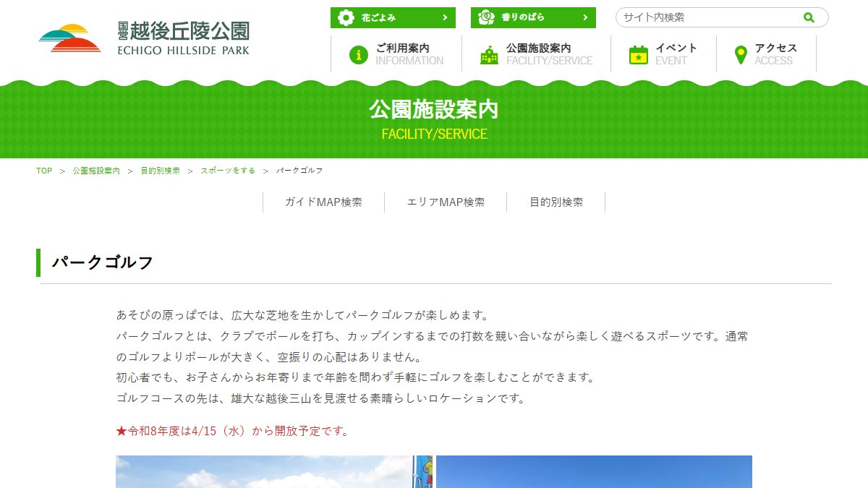Image resolution: width=868 pixels, height=488 pixels.
Task: Select the ガイドMAP検索 tab
Action: coord(323,202)
